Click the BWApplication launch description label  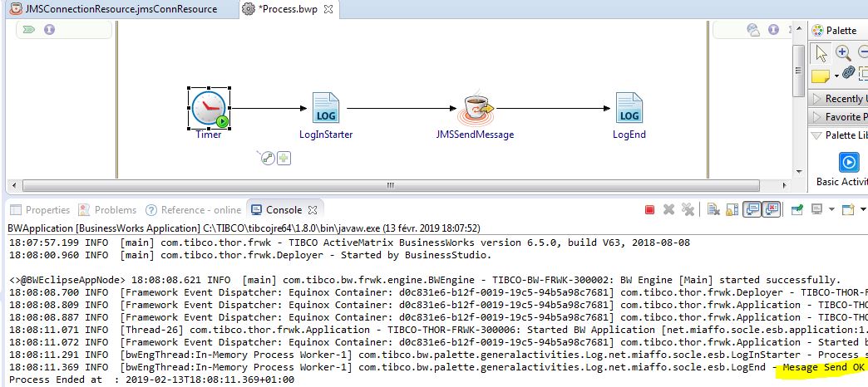point(244,228)
